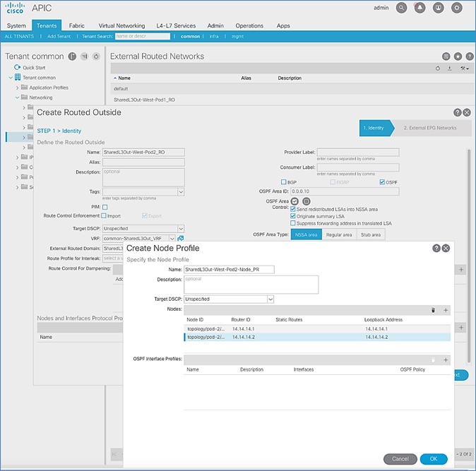The width and height of the screenshot is (476, 471).
Task: Open Target DSCP dropdown in Node Profile
Action: (x=270, y=299)
